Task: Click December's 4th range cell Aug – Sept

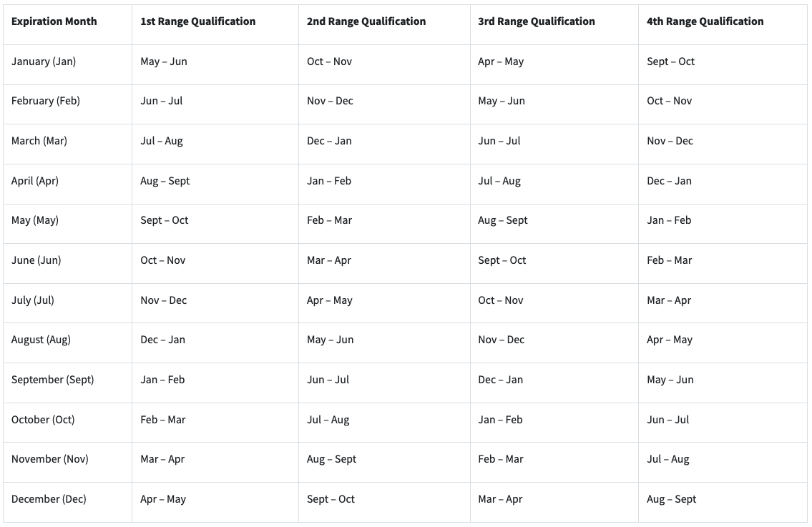Action: click(671, 499)
